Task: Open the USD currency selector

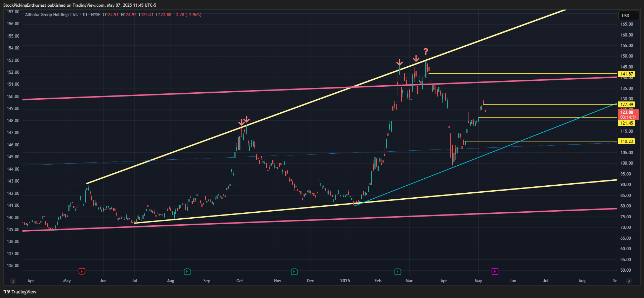Action: click(x=629, y=15)
